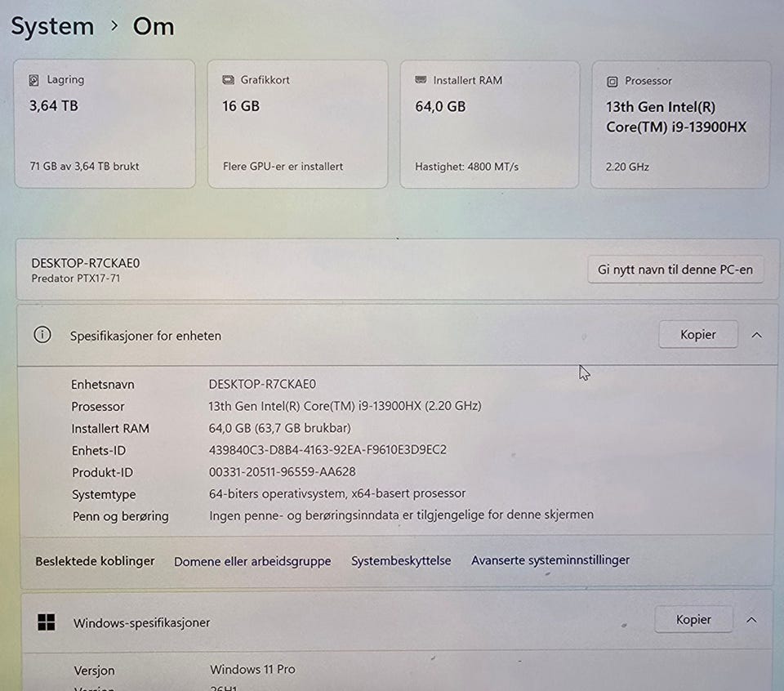
Task: Select the Produkt-ID value 00331-20511-96559-AA628
Action: 283,471
